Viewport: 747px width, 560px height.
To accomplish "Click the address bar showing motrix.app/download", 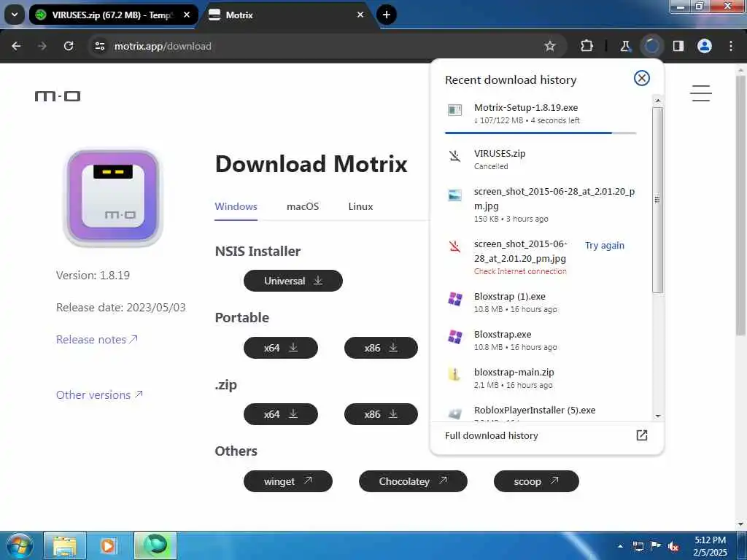I will (x=326, y=46).
